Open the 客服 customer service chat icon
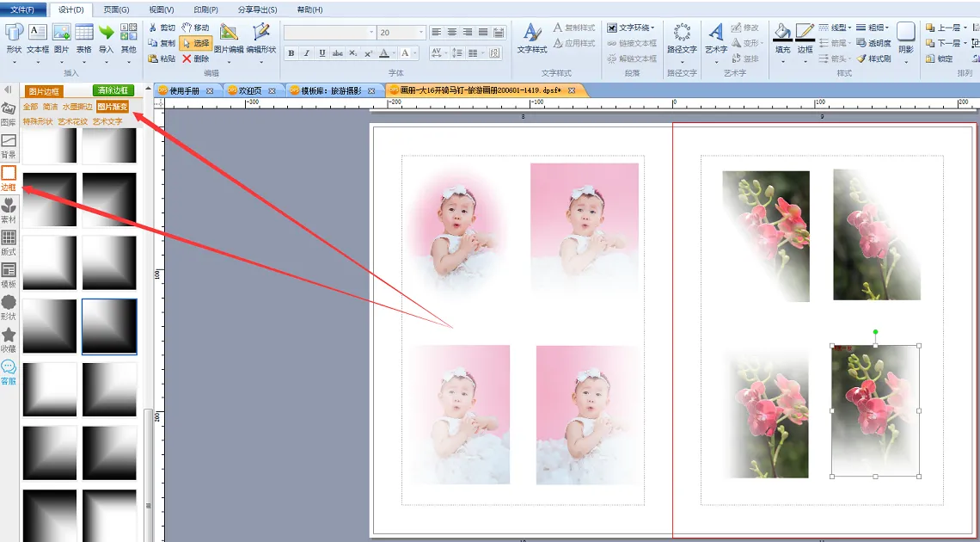The width and height of the screenshot is (980, 542). (x=9, y=372)
